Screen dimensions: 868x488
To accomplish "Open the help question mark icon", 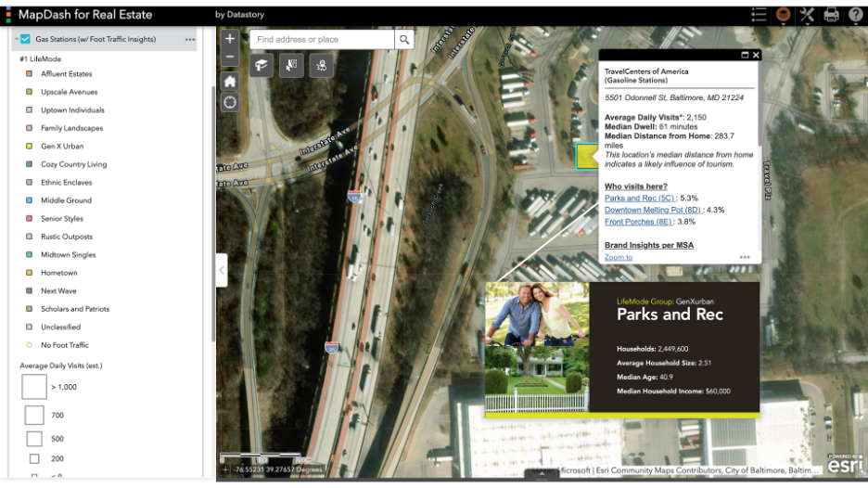I will [x=855, y=15].
